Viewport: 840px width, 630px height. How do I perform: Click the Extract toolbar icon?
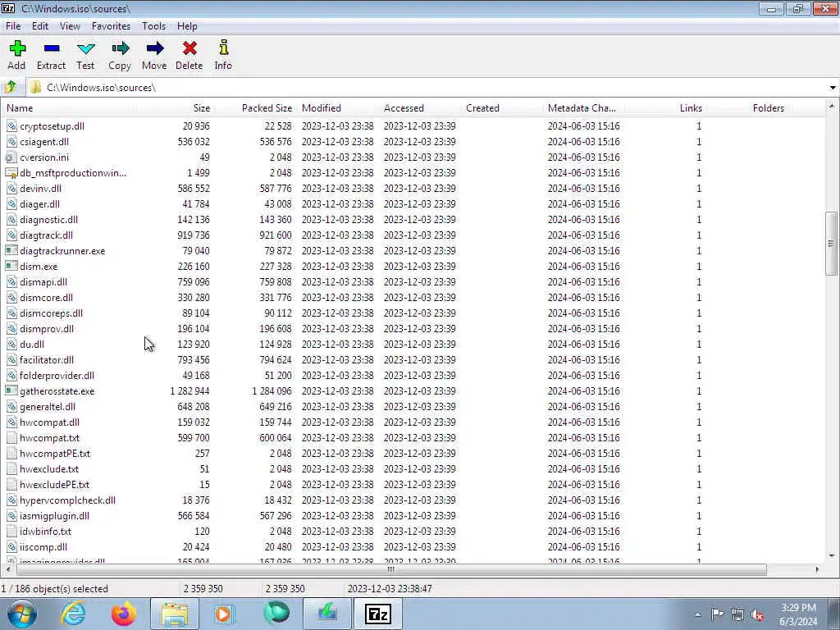(52, 48)
